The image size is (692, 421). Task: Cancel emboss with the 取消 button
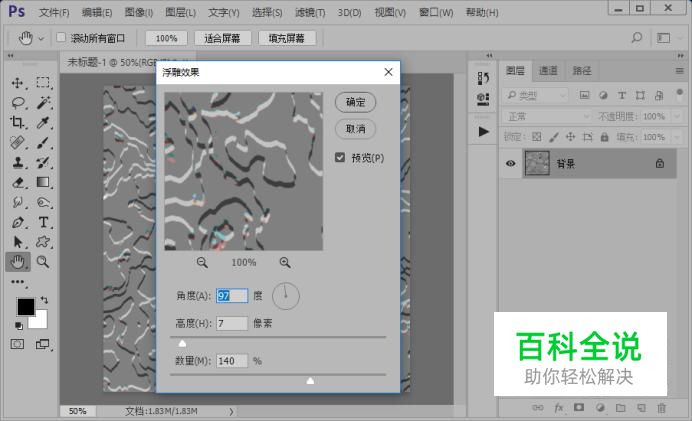pos(355,129)
